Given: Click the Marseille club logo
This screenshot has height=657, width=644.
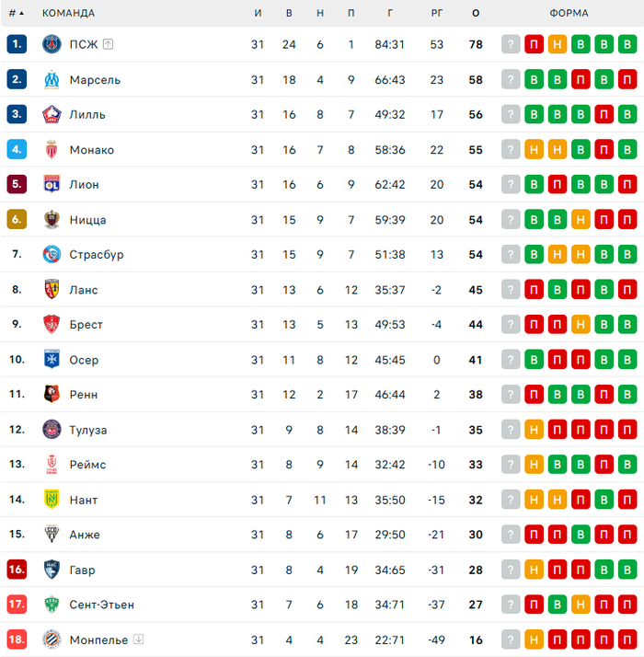Looking at the screenshot, I should pos(52,79).
